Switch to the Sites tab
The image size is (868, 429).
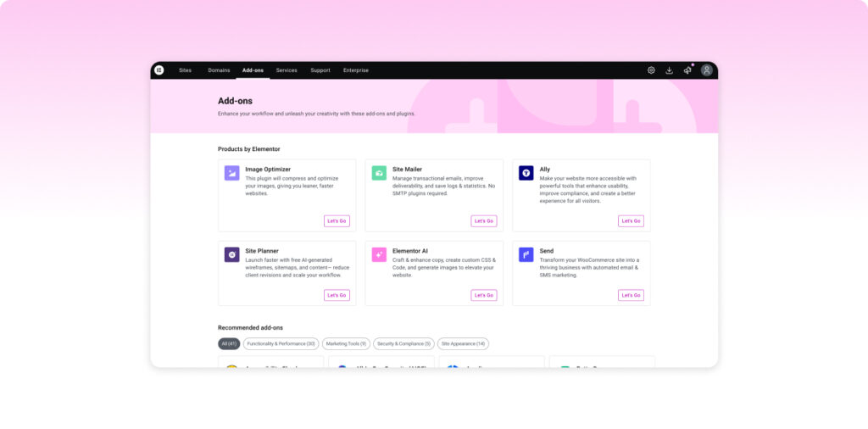pos(185,70)
